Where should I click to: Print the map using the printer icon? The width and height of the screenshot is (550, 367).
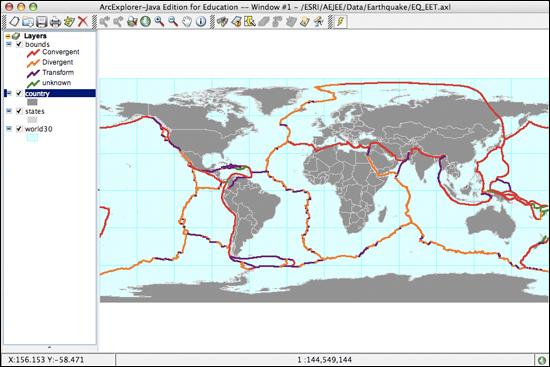click(x=55, y=22)
